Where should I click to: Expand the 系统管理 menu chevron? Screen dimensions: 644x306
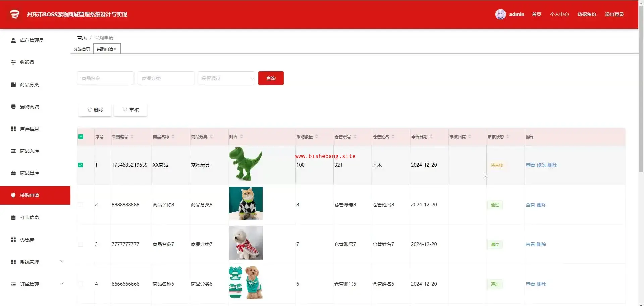tap(62, 262)
